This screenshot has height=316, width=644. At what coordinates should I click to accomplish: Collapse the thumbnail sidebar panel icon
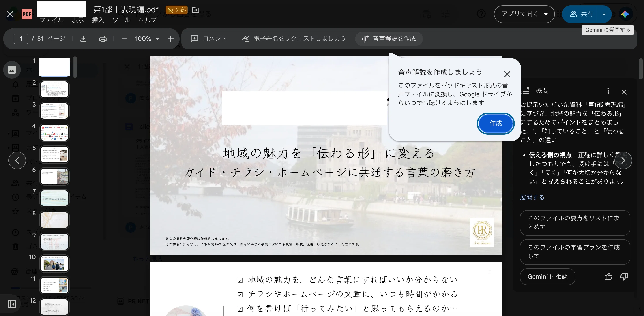[x=12, y=304]
